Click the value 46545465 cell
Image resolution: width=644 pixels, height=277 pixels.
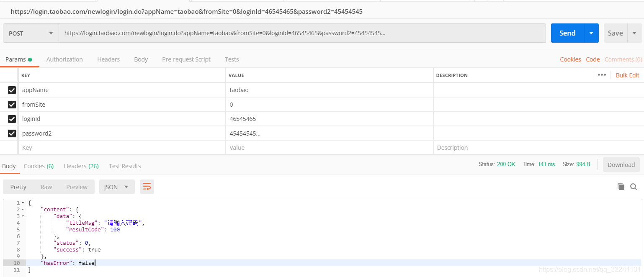coord(330,119)
